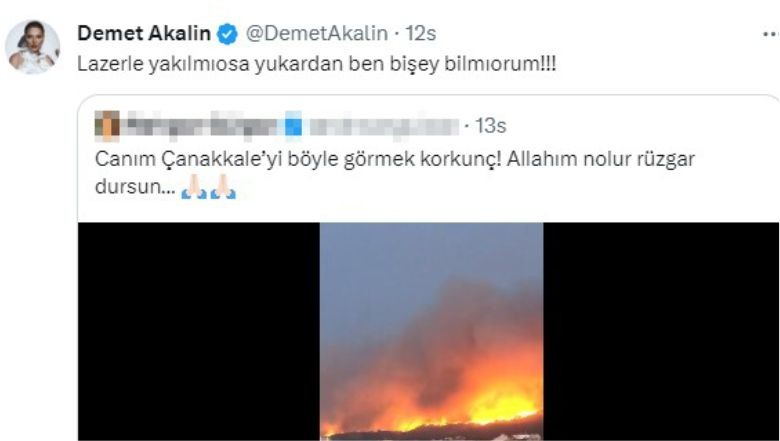
Task: Click the black area right of the video
Action: (661, 331)
